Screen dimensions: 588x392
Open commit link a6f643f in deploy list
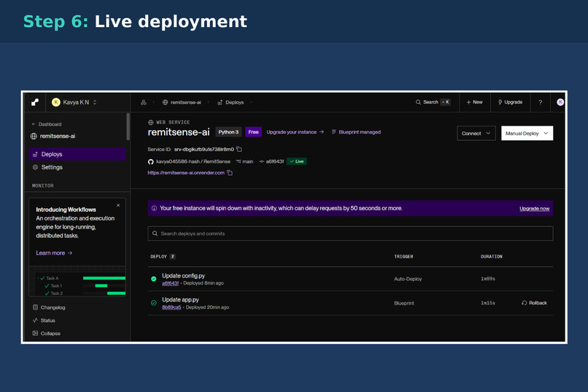coord(170,283)
